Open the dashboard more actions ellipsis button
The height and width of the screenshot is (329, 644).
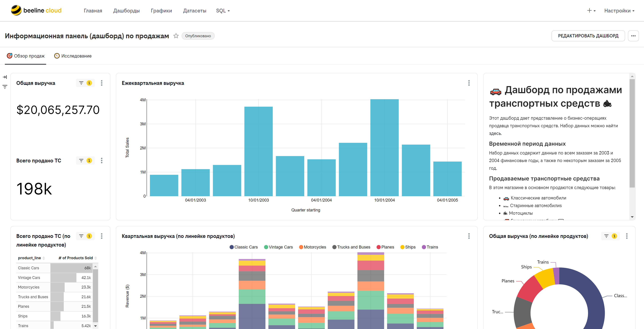633,36
